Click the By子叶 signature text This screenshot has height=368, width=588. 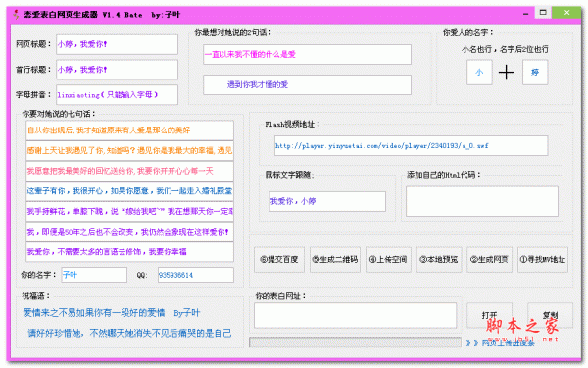(187, 313)
